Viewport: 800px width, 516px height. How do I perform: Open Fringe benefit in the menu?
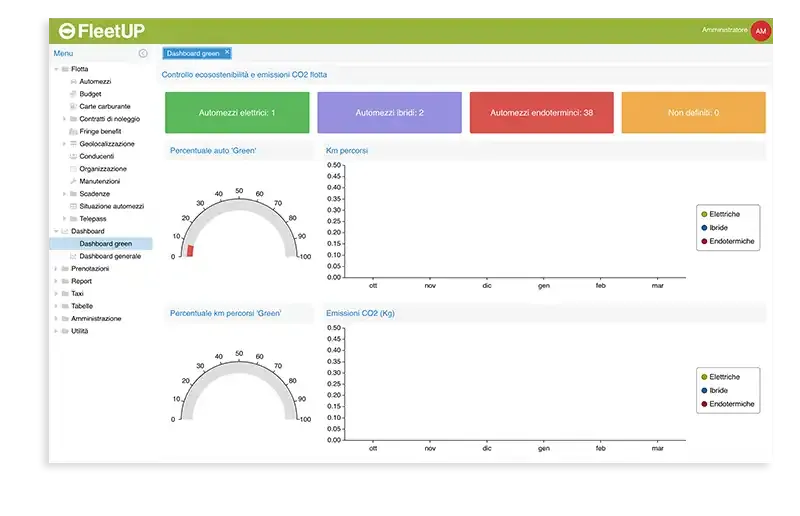click(101, 131)
